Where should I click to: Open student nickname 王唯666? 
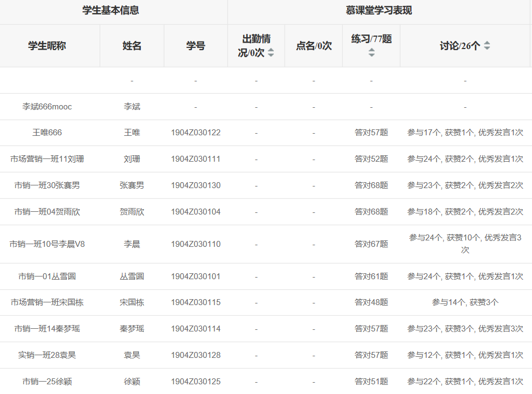pyautogui.click(x=47, y=133)
